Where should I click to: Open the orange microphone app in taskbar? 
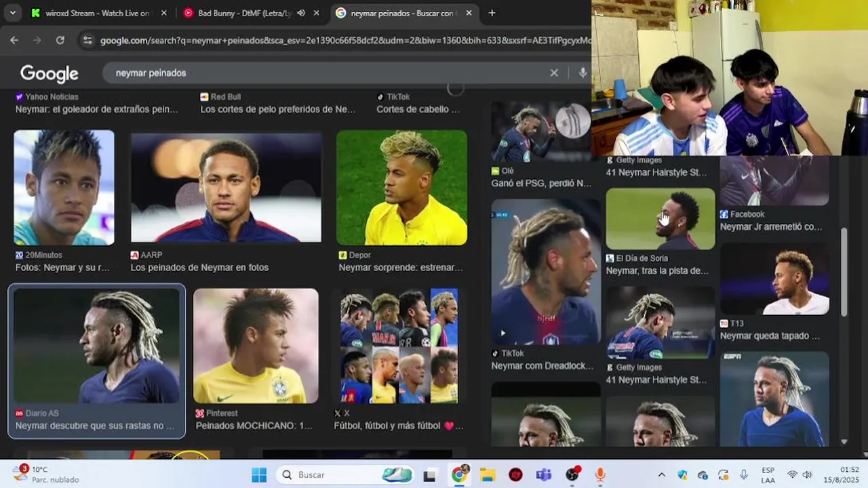coord(599,475)
